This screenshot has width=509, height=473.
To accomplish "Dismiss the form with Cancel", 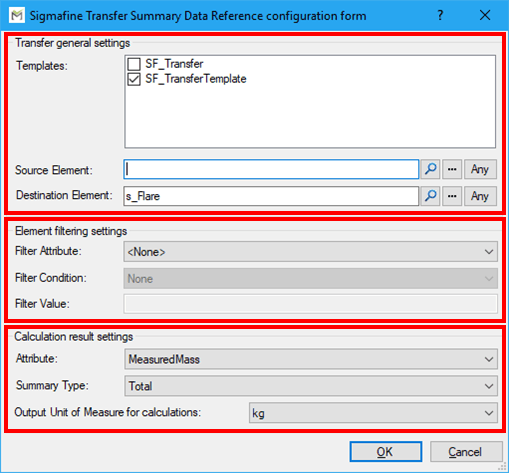I will coord(466,452).
